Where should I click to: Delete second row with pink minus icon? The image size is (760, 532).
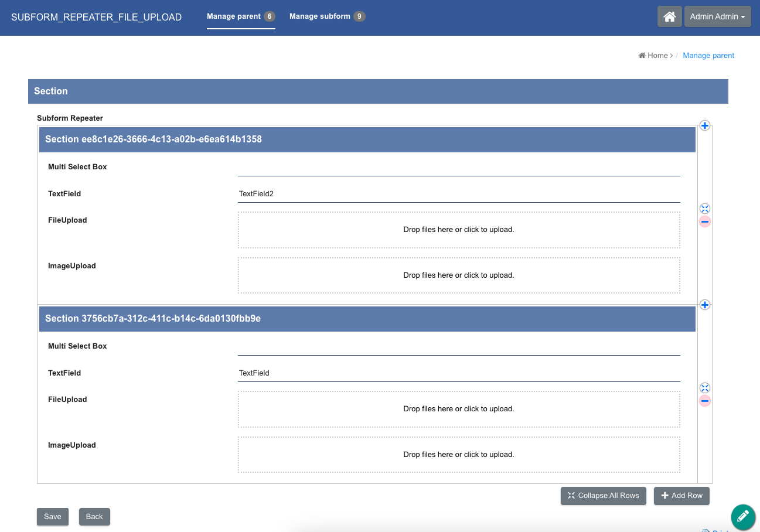click(705, 401)
